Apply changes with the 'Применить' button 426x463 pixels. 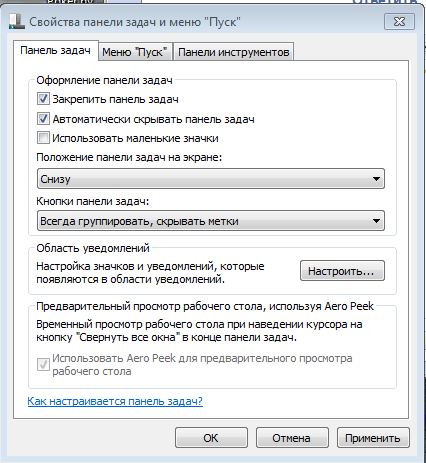click(x=373, y=438)
